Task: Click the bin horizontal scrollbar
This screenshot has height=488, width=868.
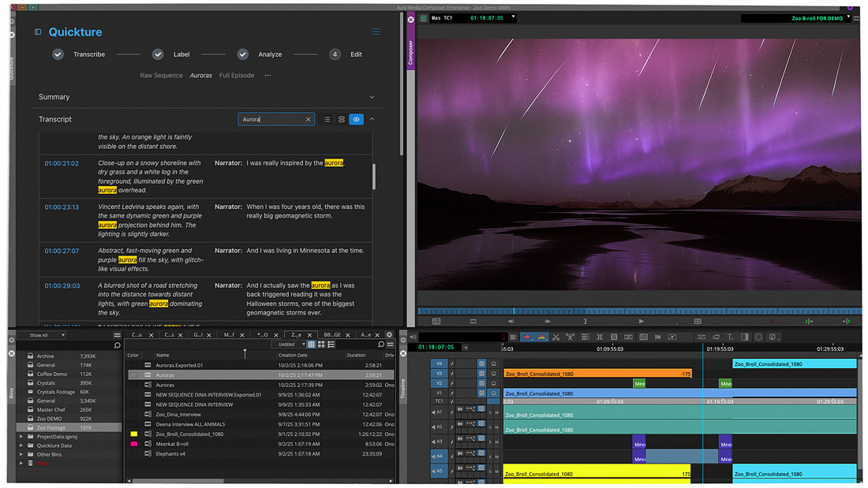Action: click(x=178, y=481)
